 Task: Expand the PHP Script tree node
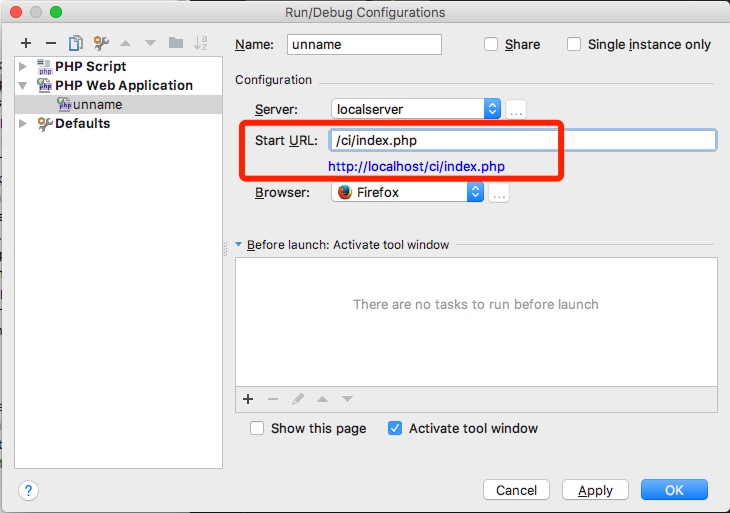coord(22,67)
